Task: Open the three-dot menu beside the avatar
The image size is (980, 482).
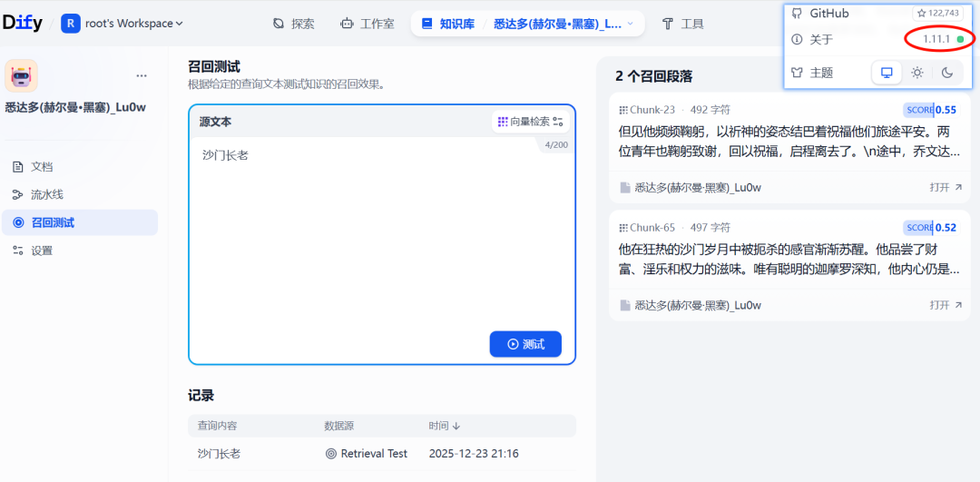Action: (142, 75)
